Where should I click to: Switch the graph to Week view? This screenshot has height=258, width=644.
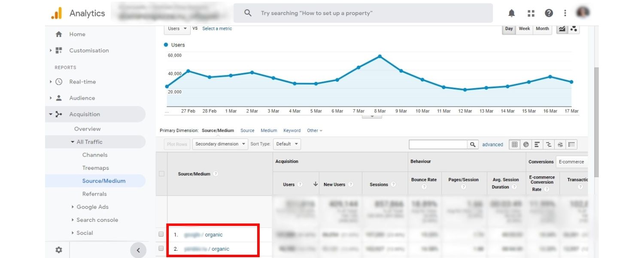tap(524, 28)
